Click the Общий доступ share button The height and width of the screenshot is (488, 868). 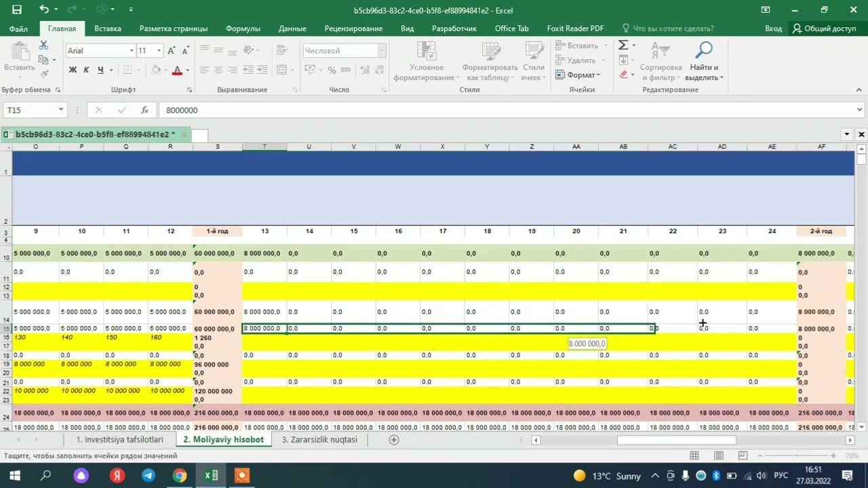[x=824, y=28]
